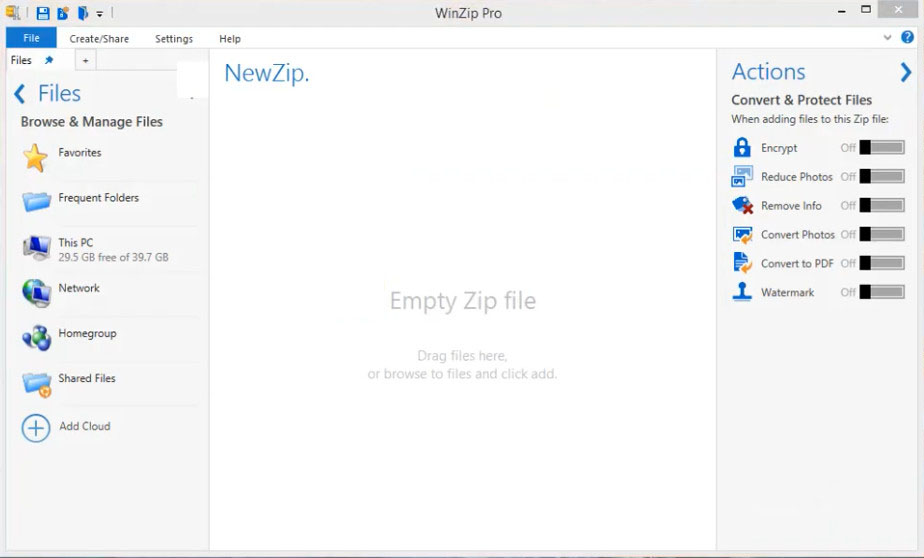Click '29.5 GB free of 39.7 GB' text

point(113,257)
